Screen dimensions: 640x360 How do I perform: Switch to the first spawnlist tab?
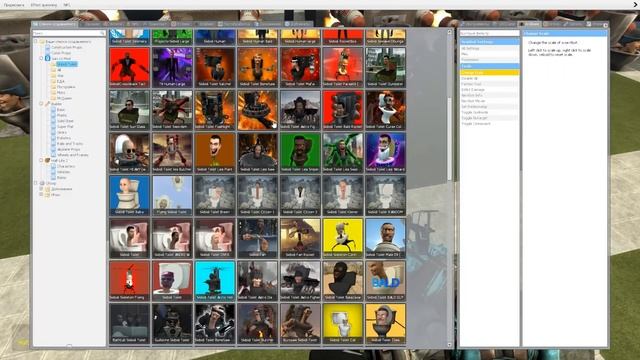coord(55,24)
